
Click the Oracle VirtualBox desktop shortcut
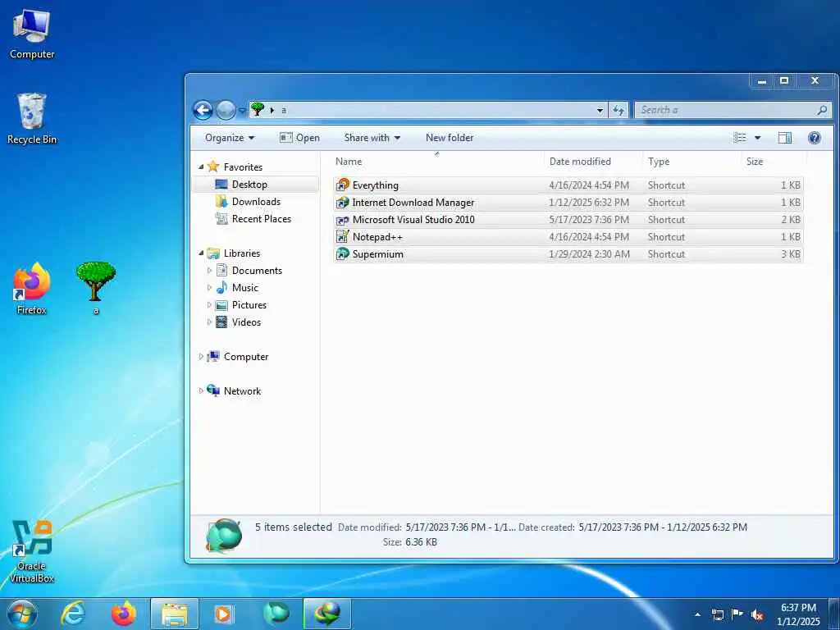click(32, 551)
